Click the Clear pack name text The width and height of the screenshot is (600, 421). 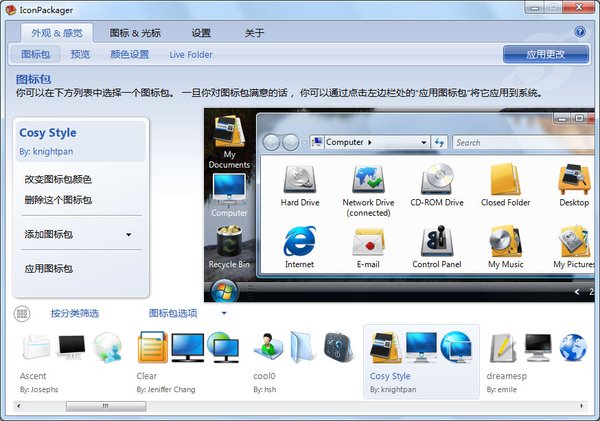pos(147,376)
